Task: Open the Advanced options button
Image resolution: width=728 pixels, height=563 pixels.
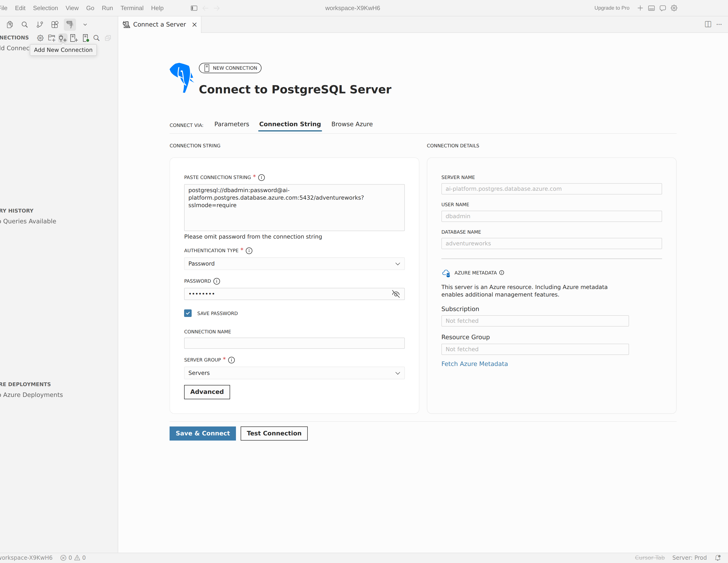Action: [x=207, y=392]
